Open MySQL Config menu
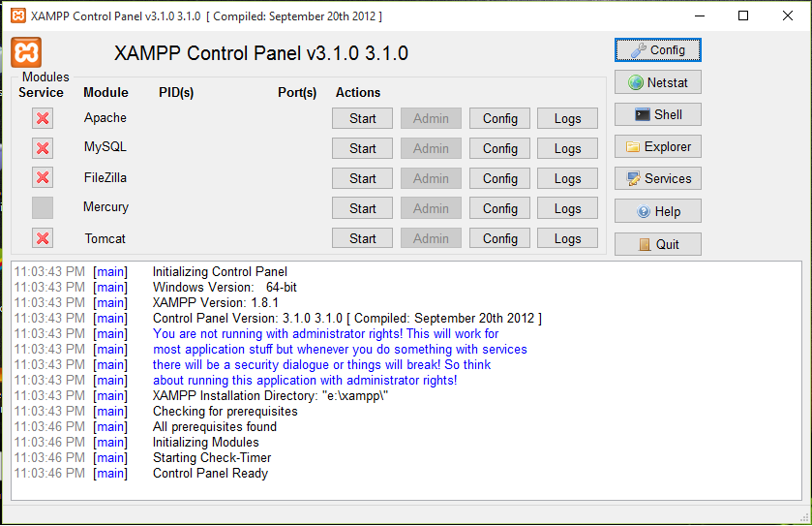 [x=499, y=148]
